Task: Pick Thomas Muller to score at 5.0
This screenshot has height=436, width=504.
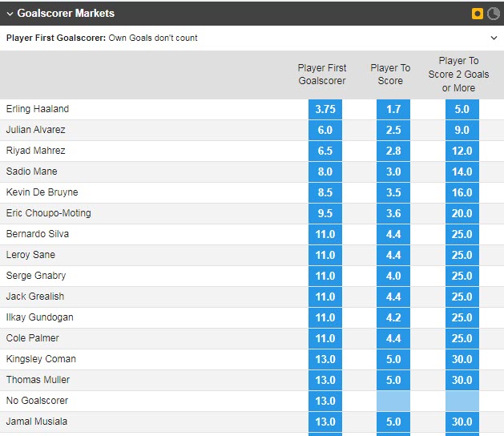Action: [393, 380]
